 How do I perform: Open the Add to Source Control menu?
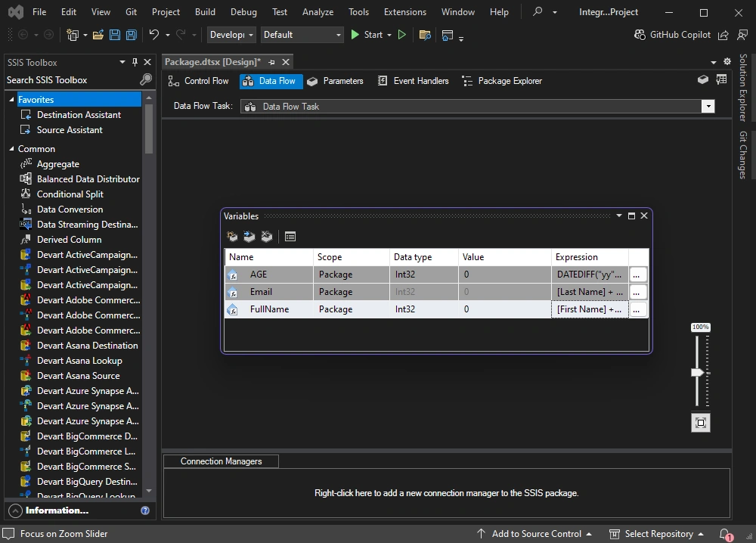point(534,534)
